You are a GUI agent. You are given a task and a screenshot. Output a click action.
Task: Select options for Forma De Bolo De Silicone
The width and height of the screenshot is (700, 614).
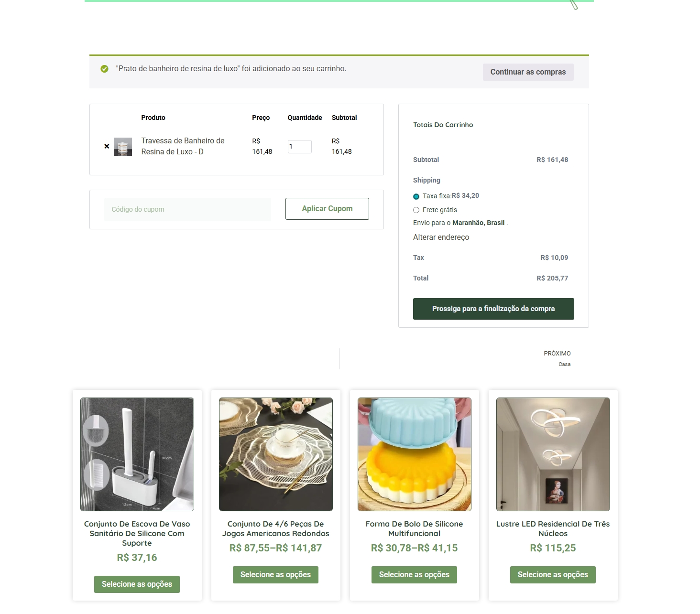[414, 575]
